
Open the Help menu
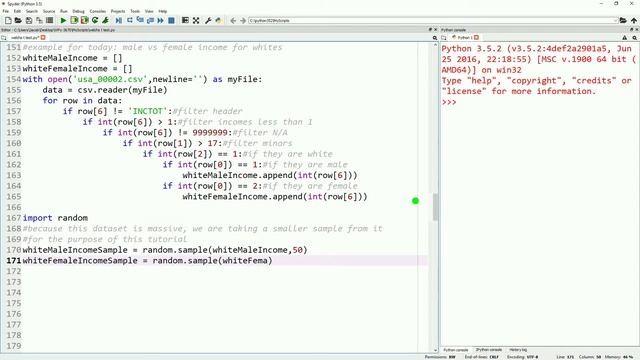(162, 11)
